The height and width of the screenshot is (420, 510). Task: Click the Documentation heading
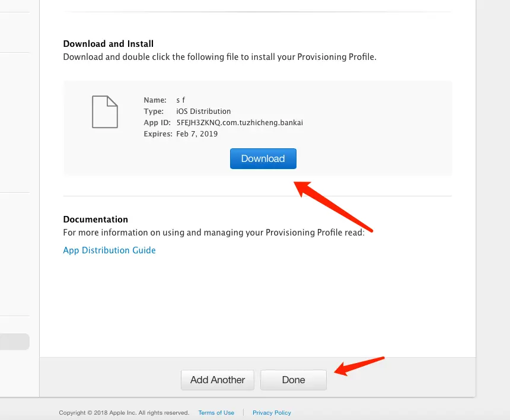[x=95, y=219]
